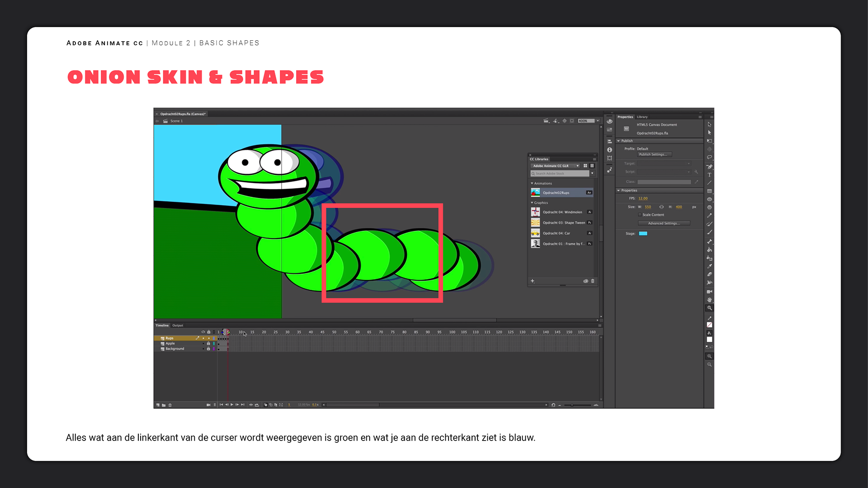Click the Stage color swatch
The width and height of the screenshot is (868, 488).
click(643, 234)
